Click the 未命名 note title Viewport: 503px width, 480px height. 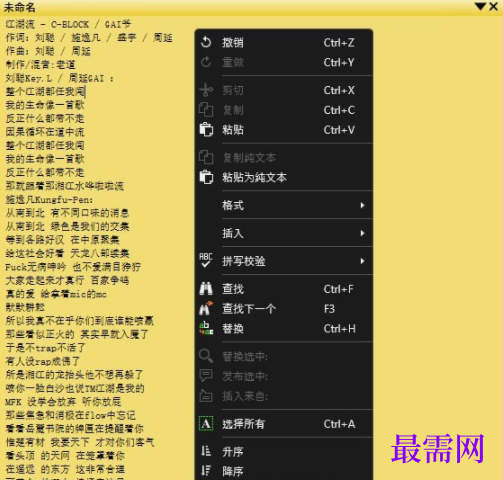20,7
